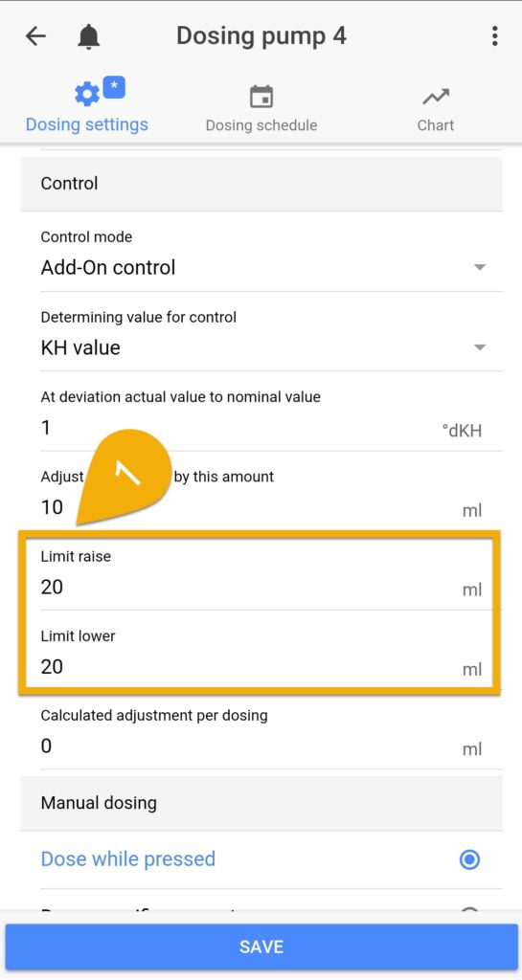Tap the back arrow icon
This screenshot has width=522, height=980.
click(x=35, y=36)
